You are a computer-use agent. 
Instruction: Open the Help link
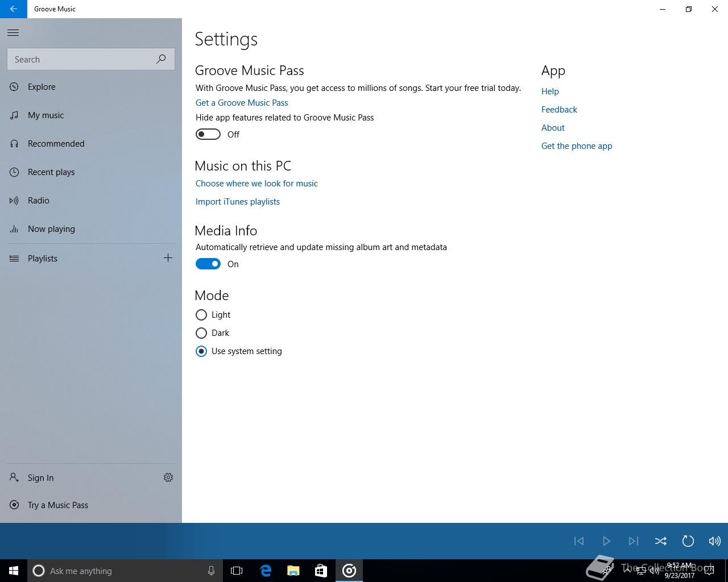tap(550, 92)
